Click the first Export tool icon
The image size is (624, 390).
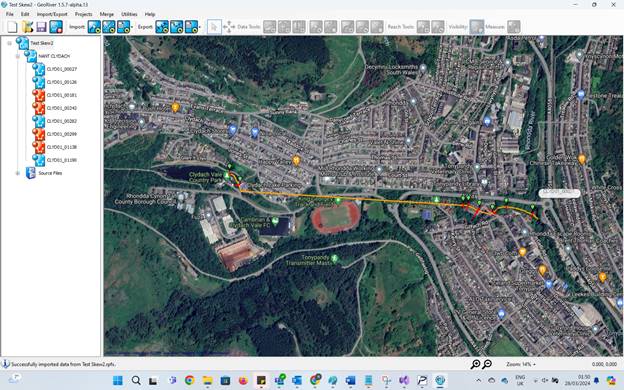[x=162, y=27]
